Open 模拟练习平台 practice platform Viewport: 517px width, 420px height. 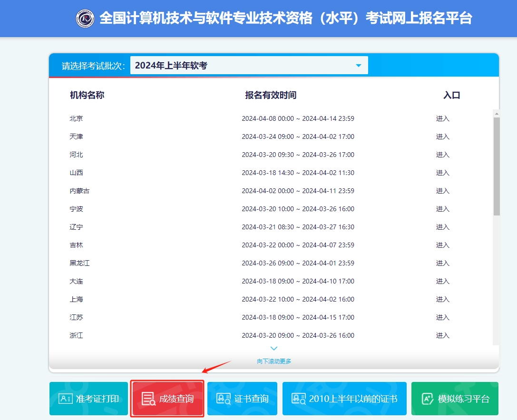click(x=455, y=399)
